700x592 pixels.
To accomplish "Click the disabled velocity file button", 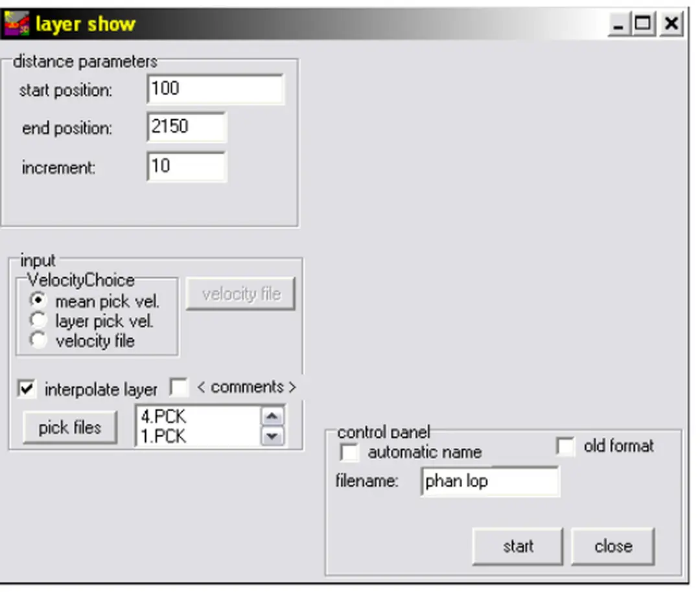I will (x=240, y=294).
